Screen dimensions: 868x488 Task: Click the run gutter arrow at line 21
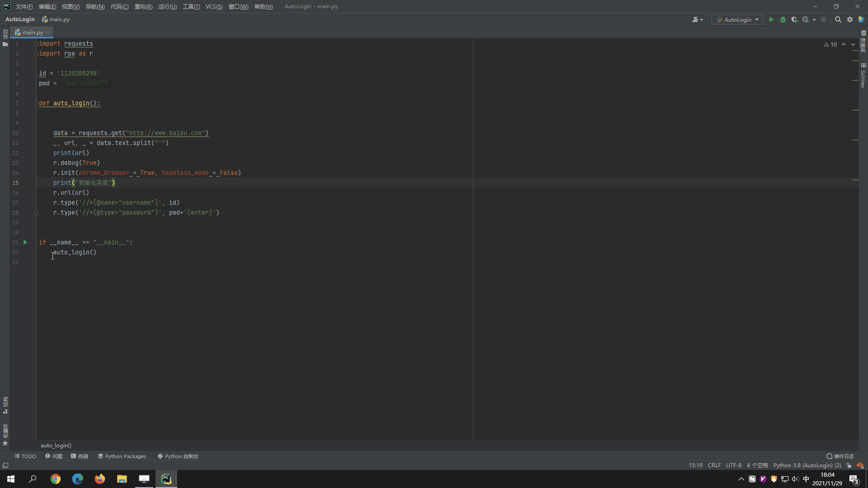coord(25,242)
